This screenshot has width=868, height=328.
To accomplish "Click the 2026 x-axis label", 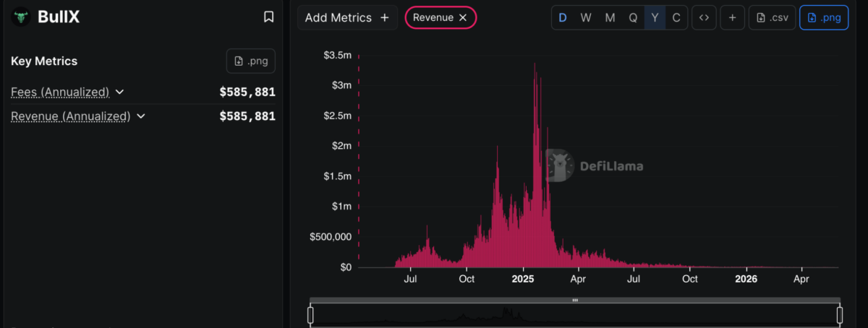I will click(746, 278).
